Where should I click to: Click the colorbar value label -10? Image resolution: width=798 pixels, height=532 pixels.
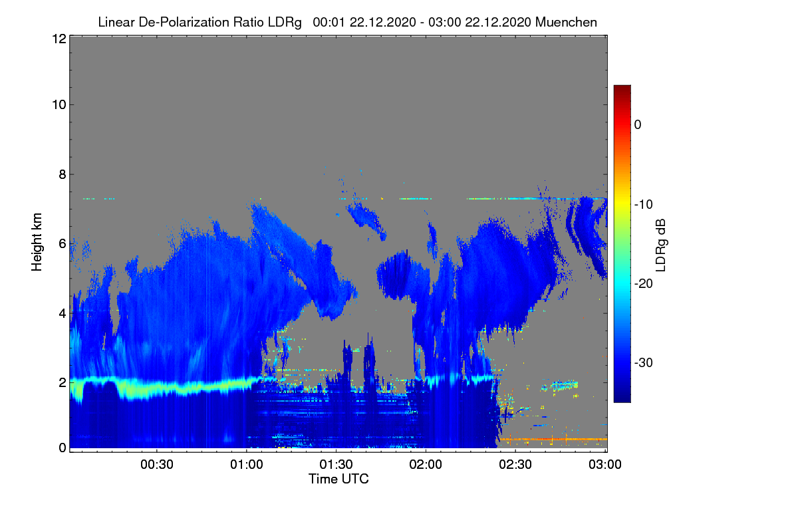point(644,204)
